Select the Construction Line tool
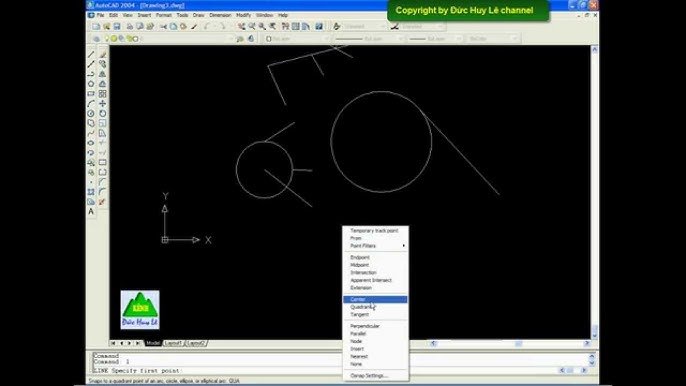The image size is (686, 386). pos(91,64)
